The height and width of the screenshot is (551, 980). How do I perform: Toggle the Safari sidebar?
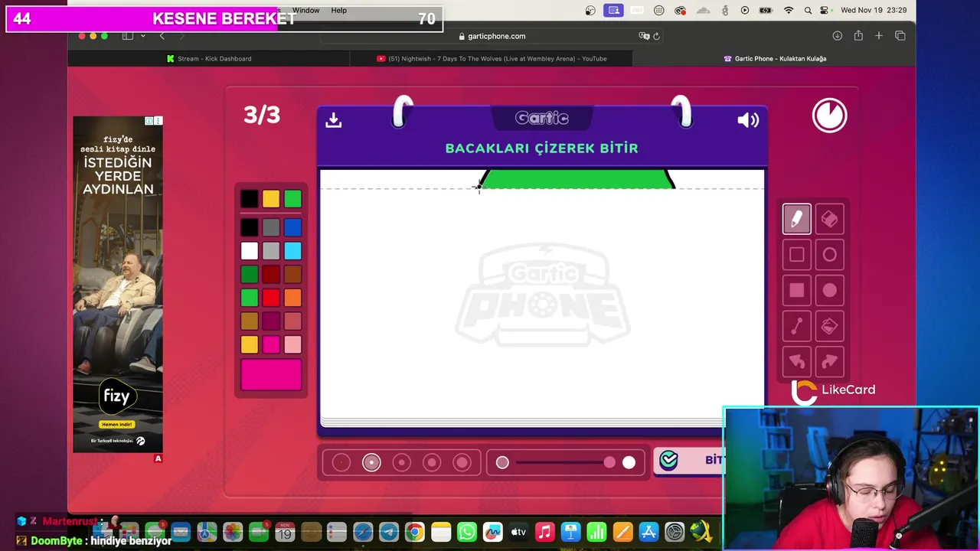[x=128, y=36]
